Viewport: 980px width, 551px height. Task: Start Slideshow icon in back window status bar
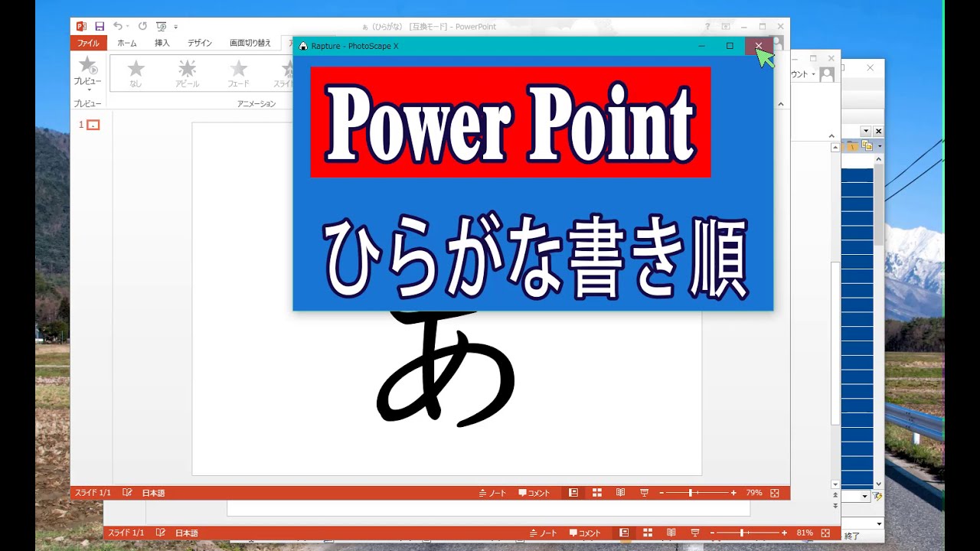(x=695, y=533)
